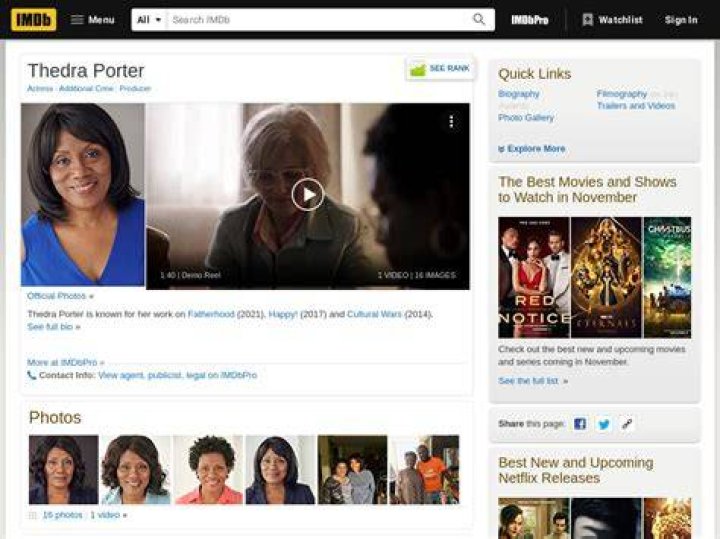Open first photo in Photos strip

click(x=63, y=469)
